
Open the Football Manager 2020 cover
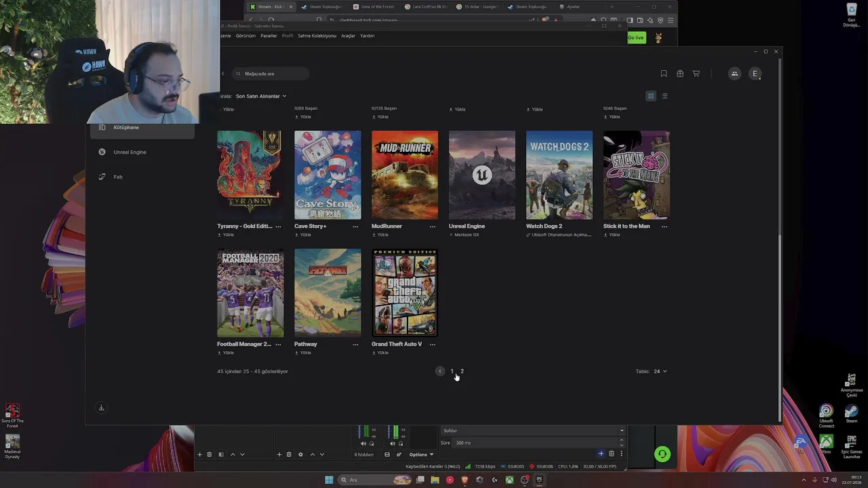[x=250, y=293]
